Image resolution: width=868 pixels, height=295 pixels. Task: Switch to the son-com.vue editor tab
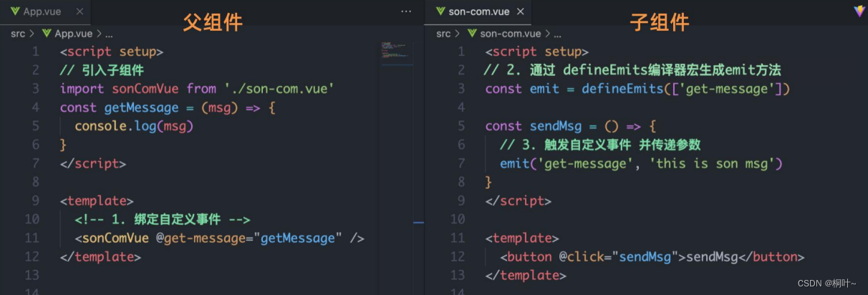(x=477, y=11)
